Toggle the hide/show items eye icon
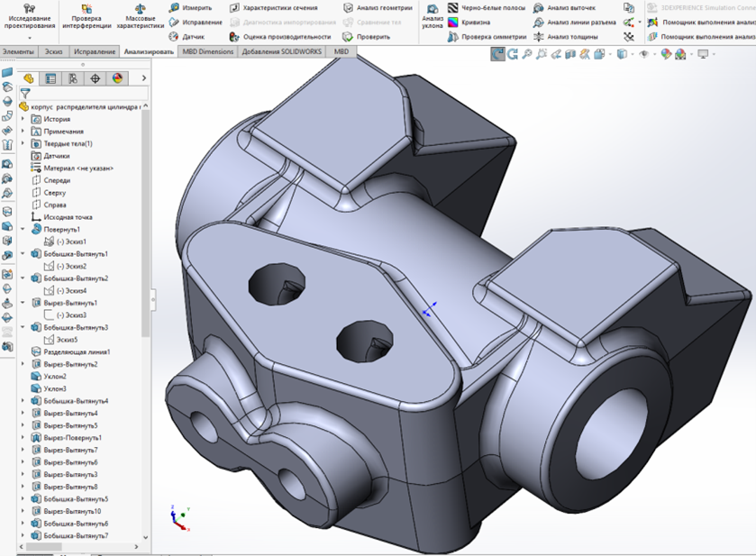This screenshot has width=756, height=556. [643, 54]
